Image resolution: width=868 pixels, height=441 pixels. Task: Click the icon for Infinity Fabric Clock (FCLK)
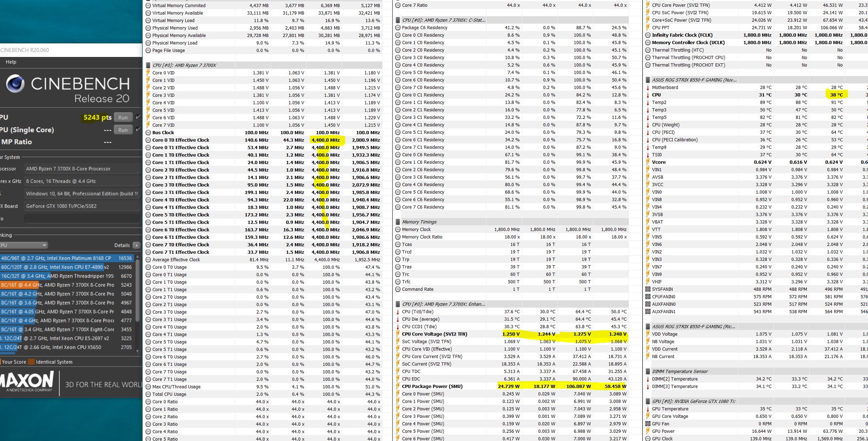648,35
